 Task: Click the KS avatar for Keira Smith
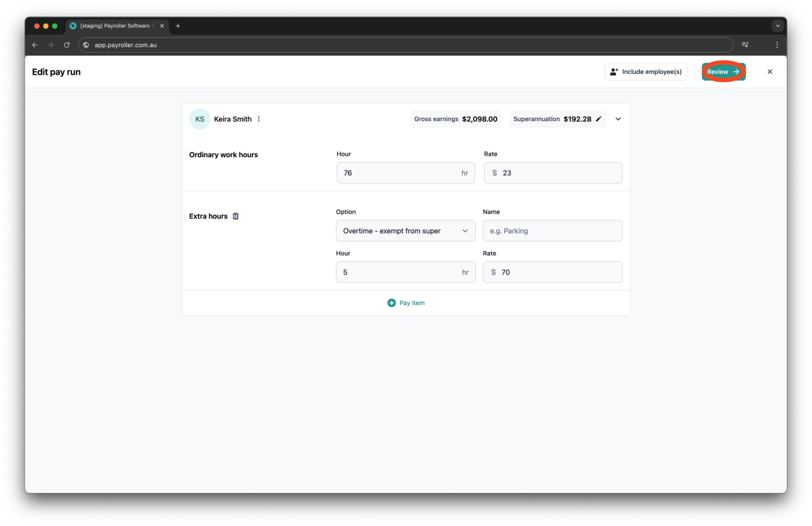(199, 119)
